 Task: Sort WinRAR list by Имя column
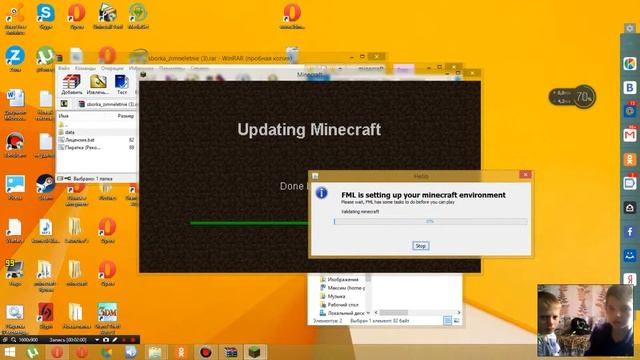pos(63,116)
